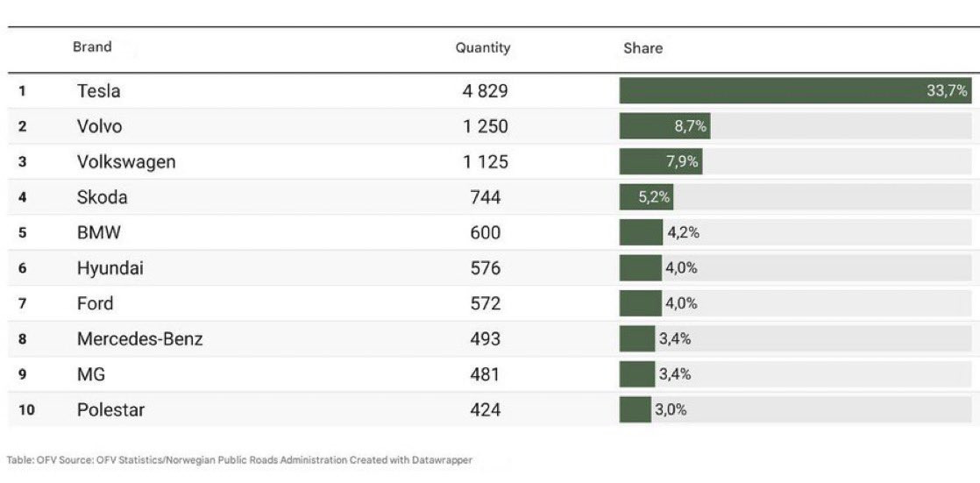Click Tesla's 33,7% share bar
This screenshot has height=483, width=980.
(794, 91)
